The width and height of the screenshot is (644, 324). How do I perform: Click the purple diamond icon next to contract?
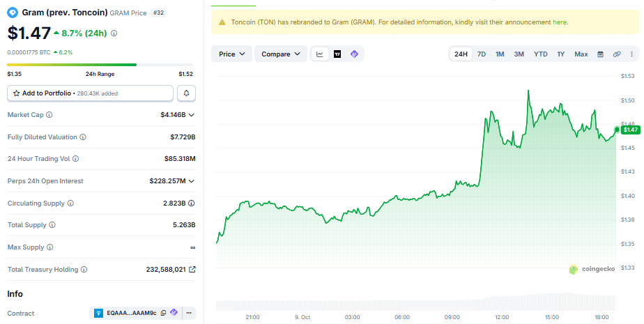174,312
